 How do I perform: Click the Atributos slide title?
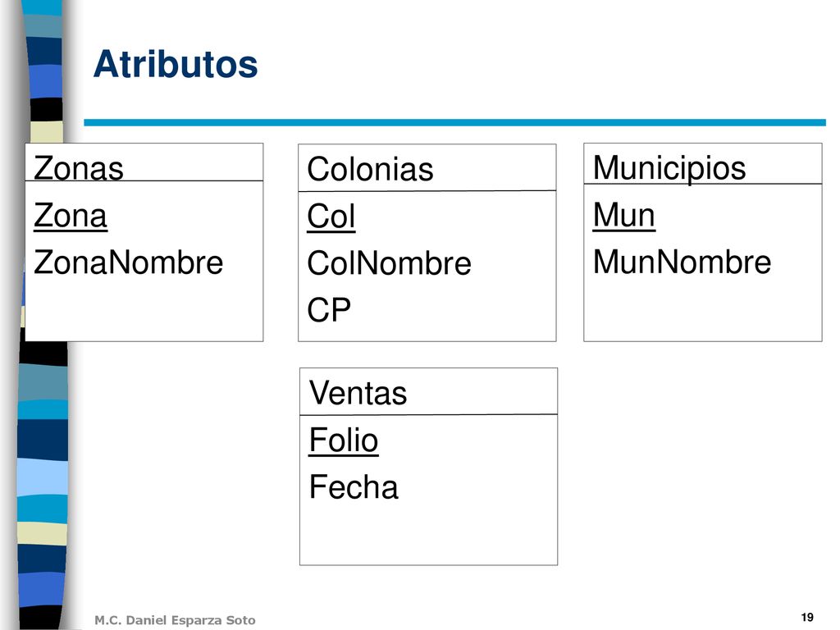(x=176, y=64)
